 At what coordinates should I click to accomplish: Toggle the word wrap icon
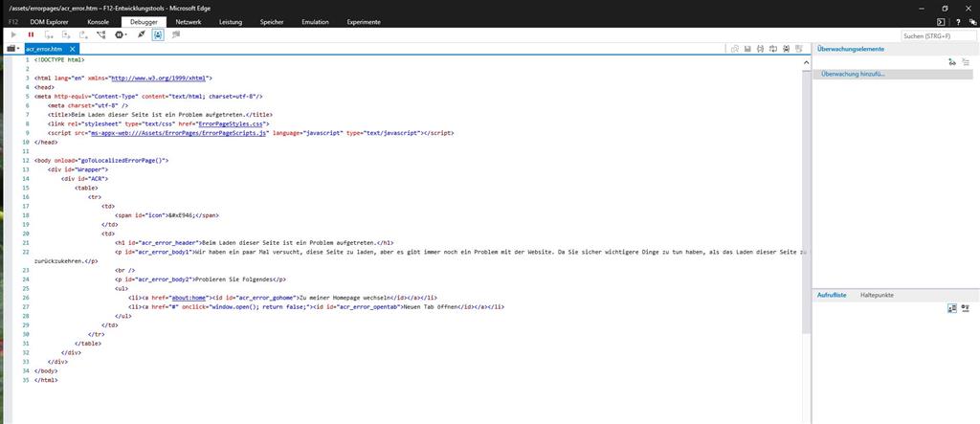point(773,49)
